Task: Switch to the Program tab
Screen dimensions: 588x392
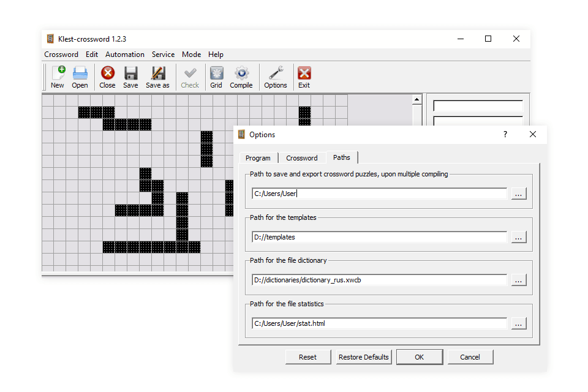Action: click(x=258, y=158)
